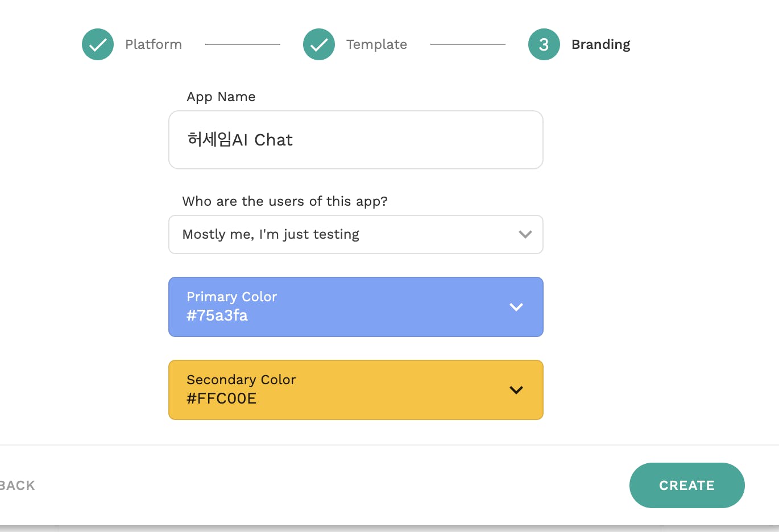779x532 pixels.
Task: Click the #FFC00E hex value
Action: tap(222, 398)
